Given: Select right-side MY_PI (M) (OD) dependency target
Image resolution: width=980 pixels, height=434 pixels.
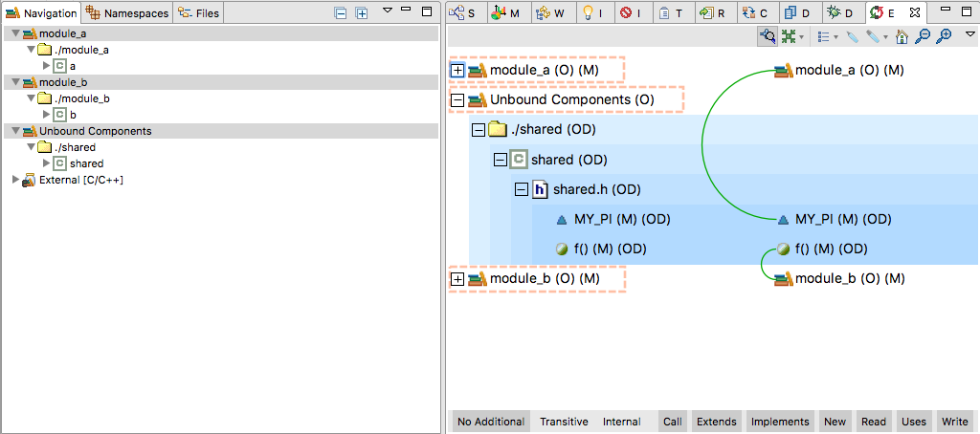Looking at the screenshot, I should tap(835, 220).
